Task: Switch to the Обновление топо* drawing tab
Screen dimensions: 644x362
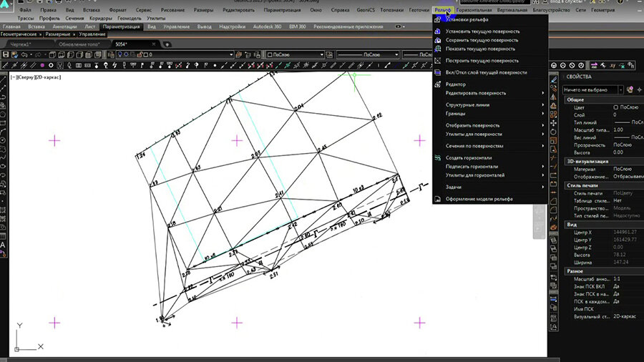Action: pyautogui.click(x=79, y=44)
